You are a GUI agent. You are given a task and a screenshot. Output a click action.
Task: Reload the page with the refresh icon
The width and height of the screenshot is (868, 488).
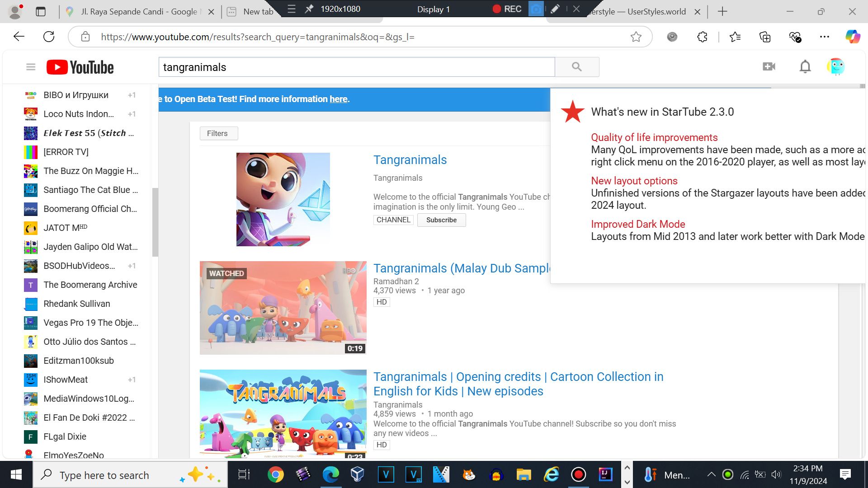(49, 37)
